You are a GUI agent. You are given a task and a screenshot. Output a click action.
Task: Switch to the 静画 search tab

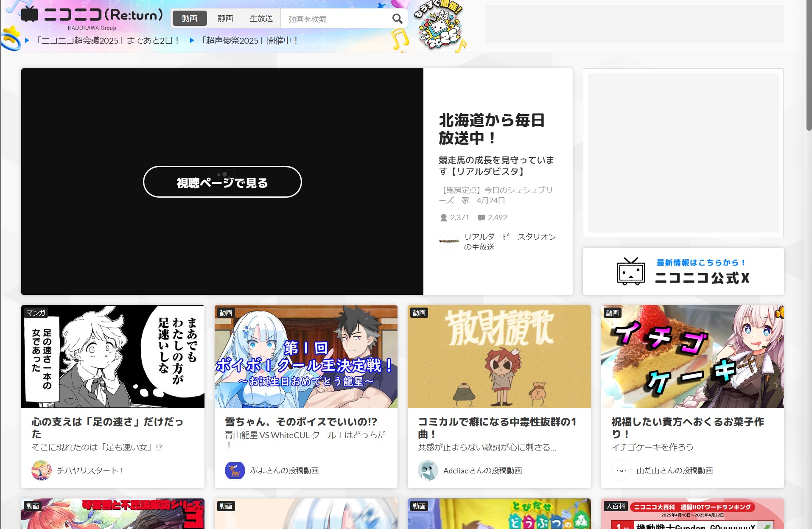tap(225, 18)
